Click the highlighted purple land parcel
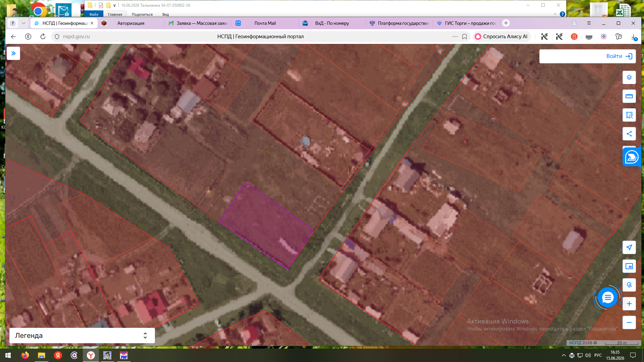This screenshot has height=362, width=644. pyautogui.click(x=266, y=226)
